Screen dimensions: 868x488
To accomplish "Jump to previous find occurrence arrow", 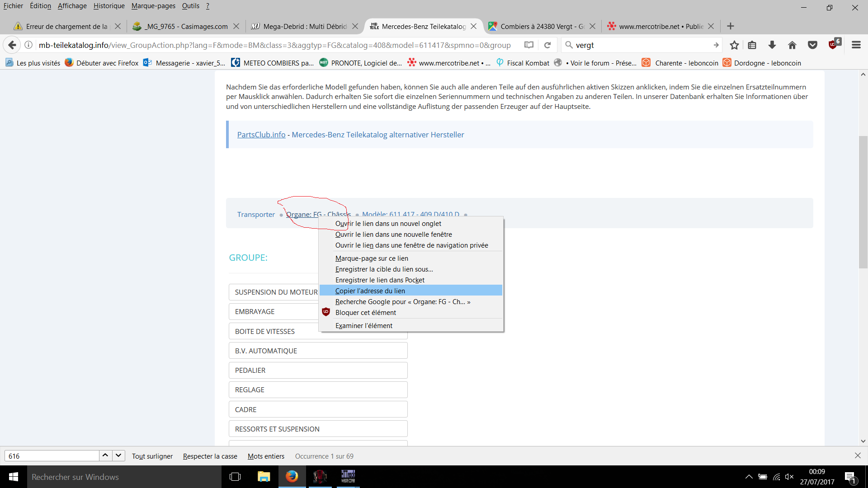I will click(x=105, y=455).
